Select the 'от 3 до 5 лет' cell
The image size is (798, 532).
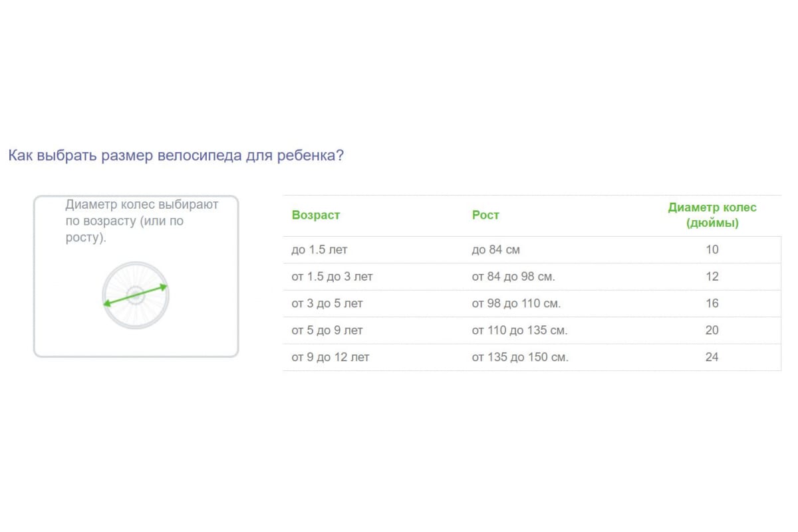coord(327,303)
